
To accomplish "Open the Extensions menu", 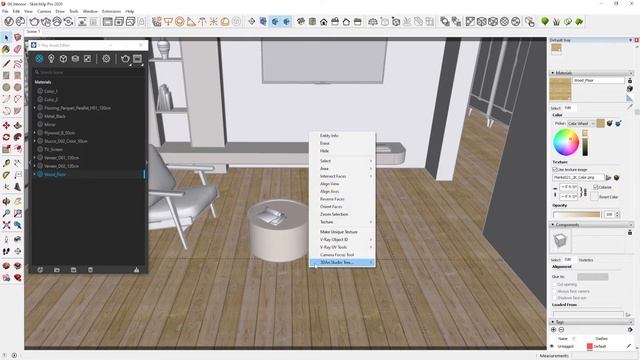I will [111, 11].
